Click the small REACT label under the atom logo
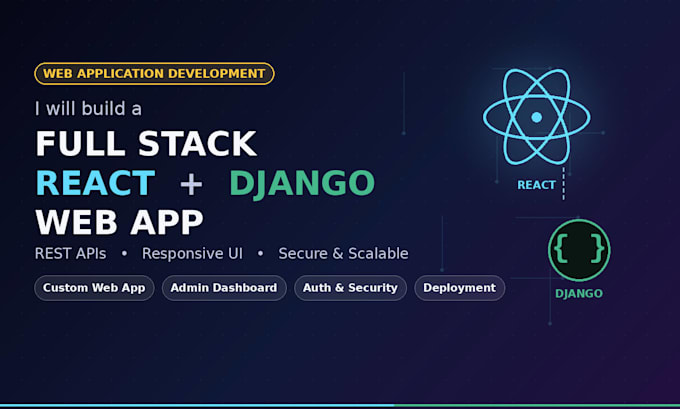Screen dimensions: 680x409 pos(536,185)
